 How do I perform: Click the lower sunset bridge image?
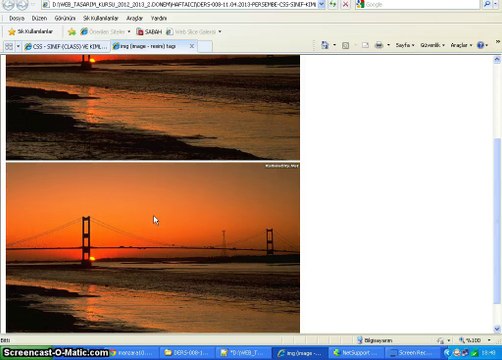click(x=153, y=248)
